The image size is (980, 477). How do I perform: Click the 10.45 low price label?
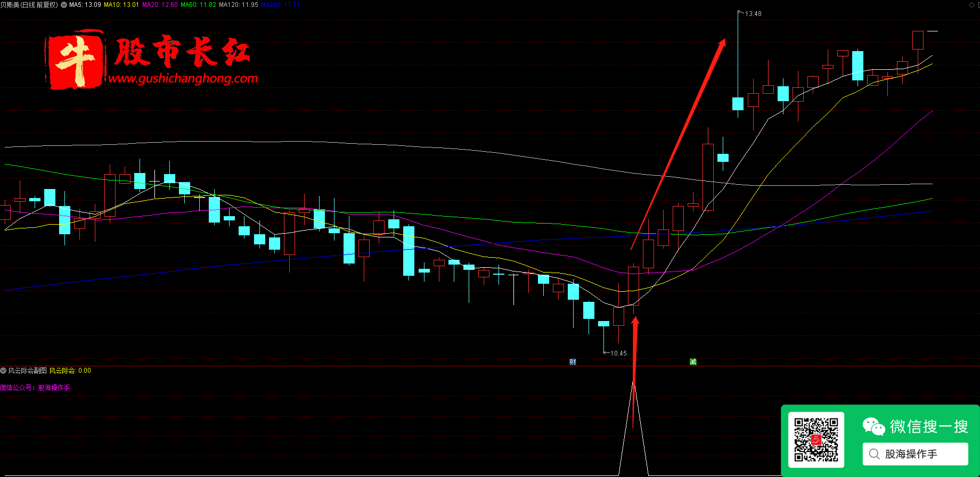coord(618,353)
